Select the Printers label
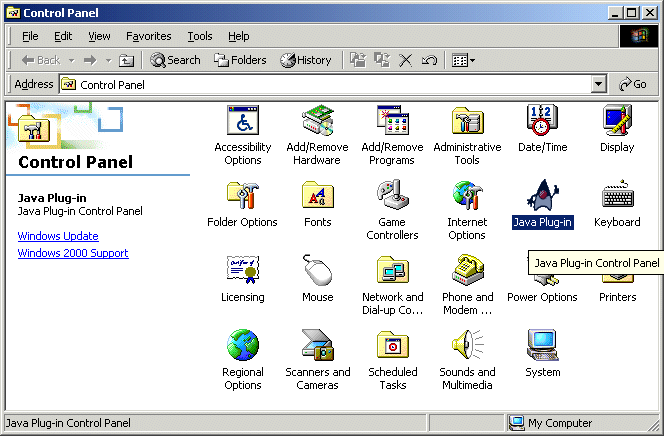The image size is (664, 436). coord(617,297)
